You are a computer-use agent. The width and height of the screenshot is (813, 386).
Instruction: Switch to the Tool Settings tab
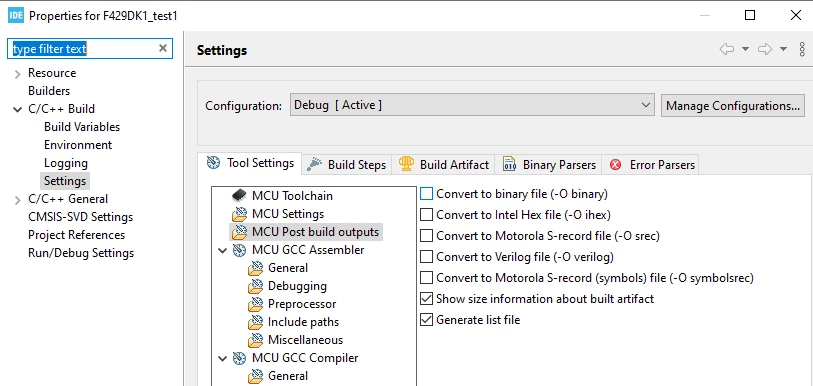(x=250, y=163)
